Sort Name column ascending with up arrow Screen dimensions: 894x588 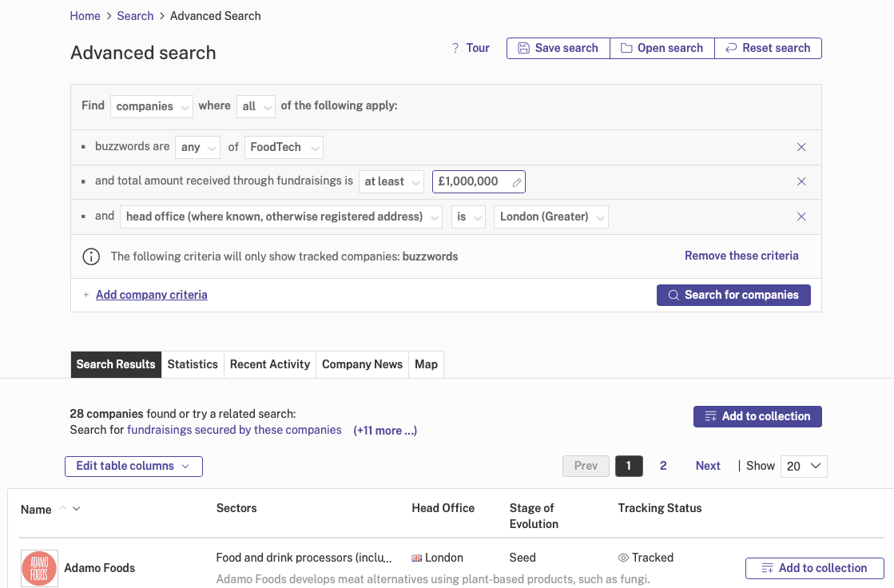point(63,508)
